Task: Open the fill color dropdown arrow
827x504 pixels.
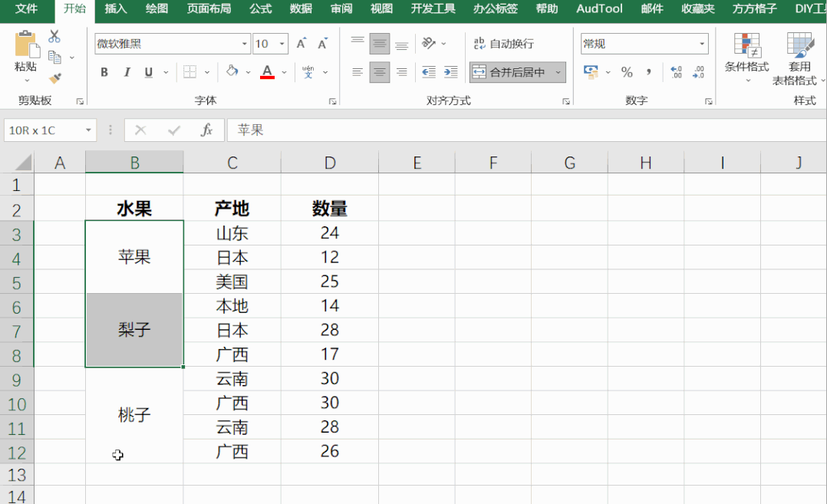Action: (248, 72)
